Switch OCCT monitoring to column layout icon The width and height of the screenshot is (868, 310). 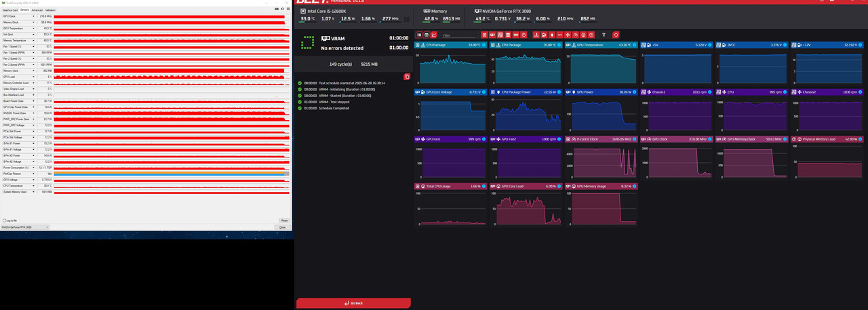pos(419,35)
